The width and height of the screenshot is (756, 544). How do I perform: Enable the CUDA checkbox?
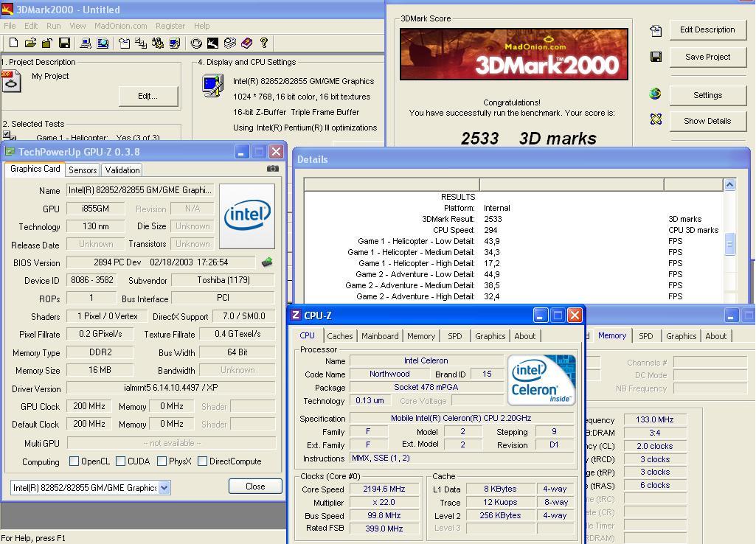(120, 461)
